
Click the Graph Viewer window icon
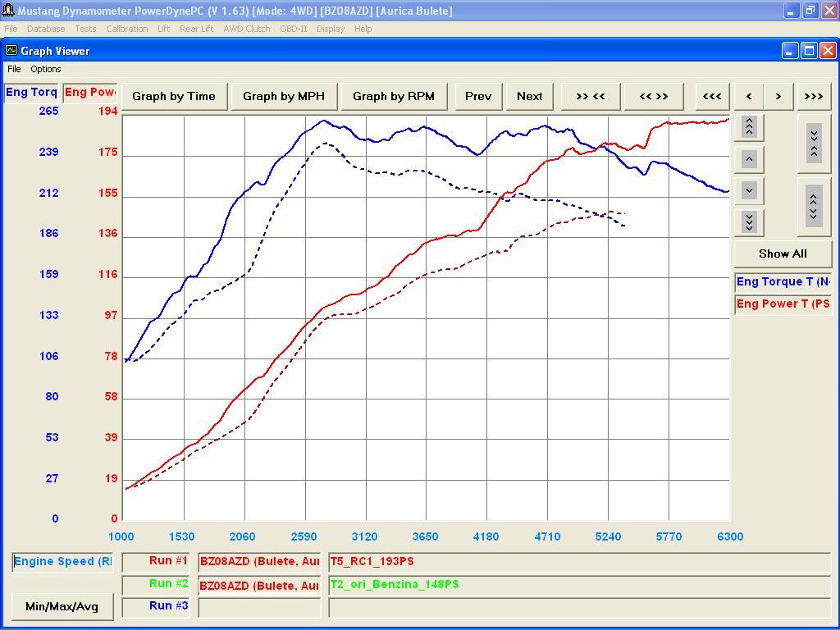click(x=11, y=51)
